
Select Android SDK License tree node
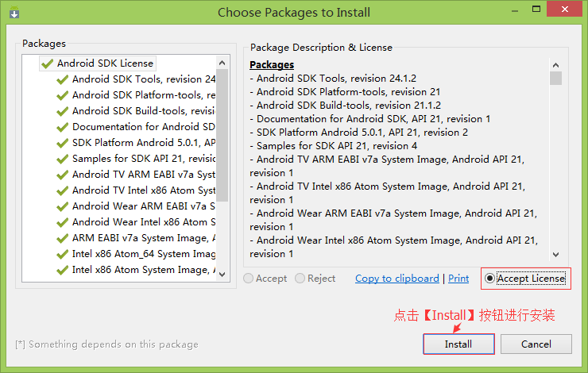(x=98, y=63)
